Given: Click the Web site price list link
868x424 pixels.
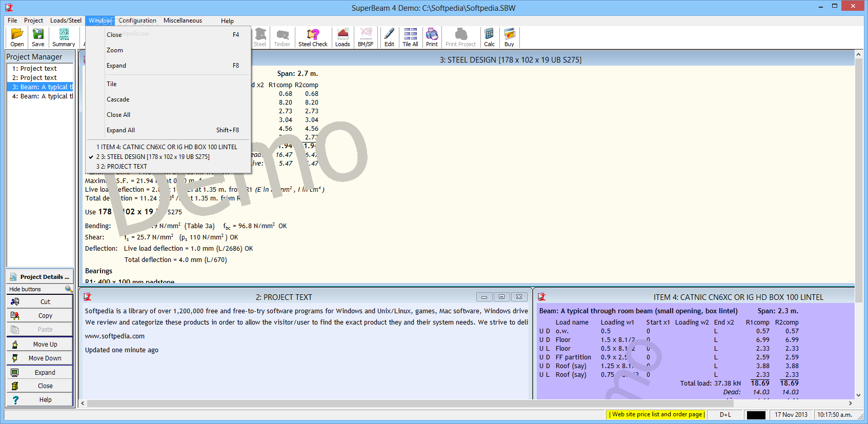Looking at the screenshot, I should tap(657, 414).
